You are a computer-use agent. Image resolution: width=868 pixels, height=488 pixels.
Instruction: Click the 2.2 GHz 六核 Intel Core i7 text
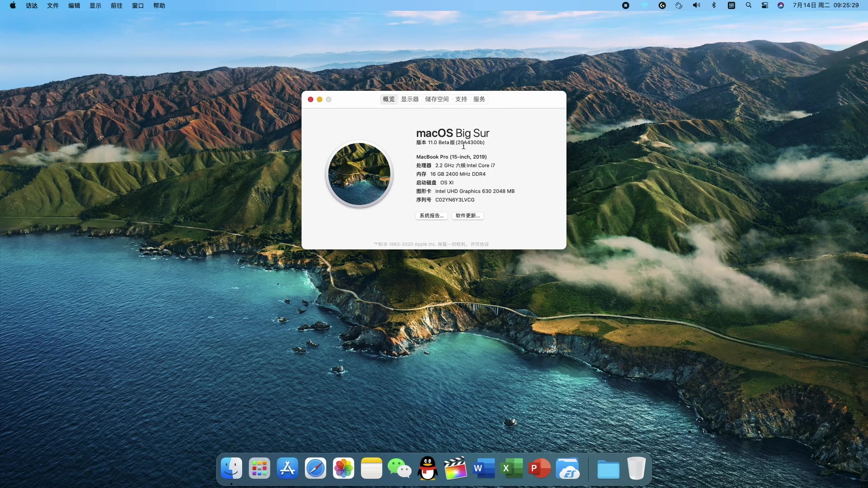[465, 165]
